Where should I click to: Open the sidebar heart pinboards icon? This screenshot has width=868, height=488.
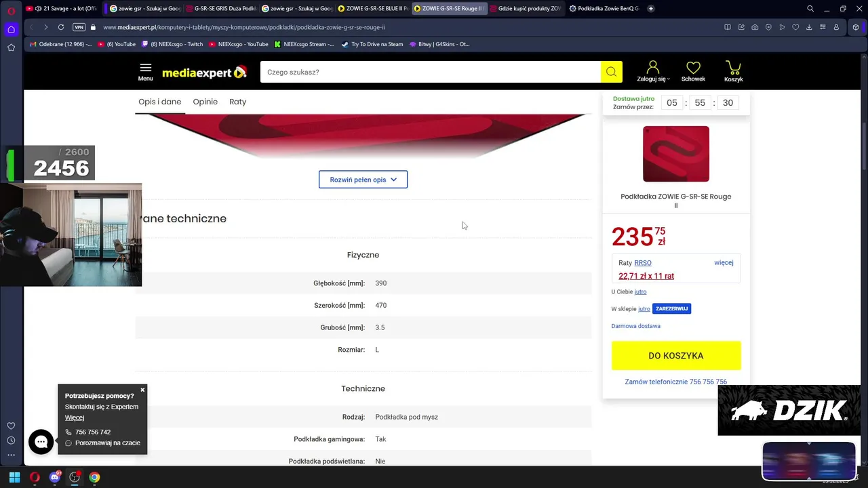pos(11,426)
